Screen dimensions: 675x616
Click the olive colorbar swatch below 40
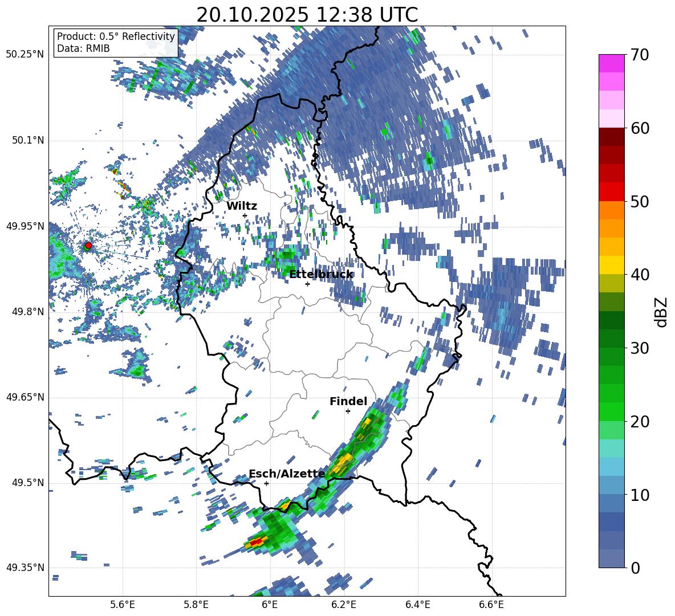pos(612,283)
